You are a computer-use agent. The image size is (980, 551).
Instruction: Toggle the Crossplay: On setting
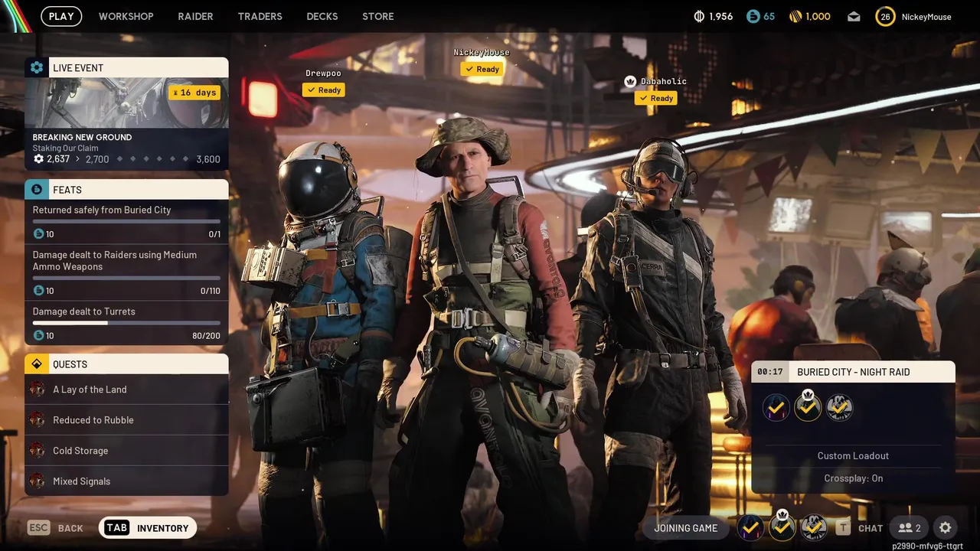pyautogui.click(x=853, y=478)
